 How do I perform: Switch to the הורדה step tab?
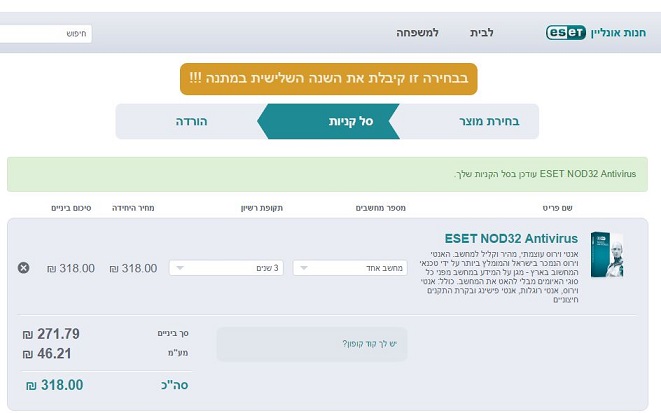191,121
